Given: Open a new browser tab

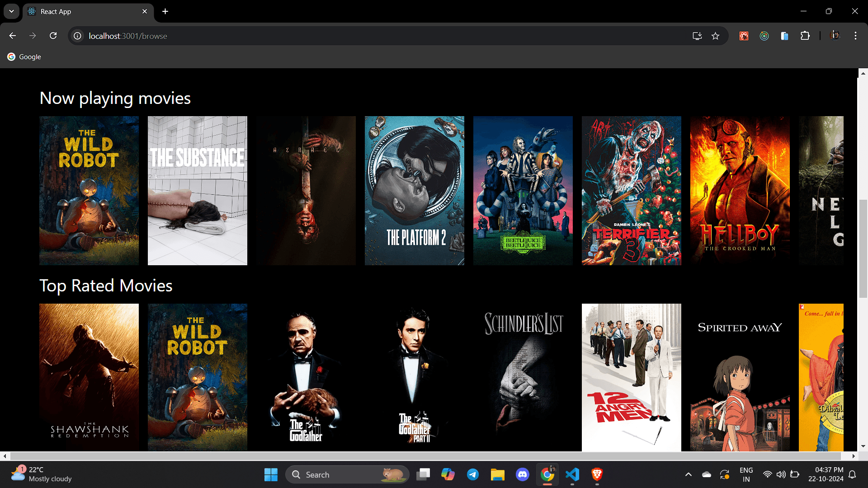Looking at the screenshot, I should 165,11.
